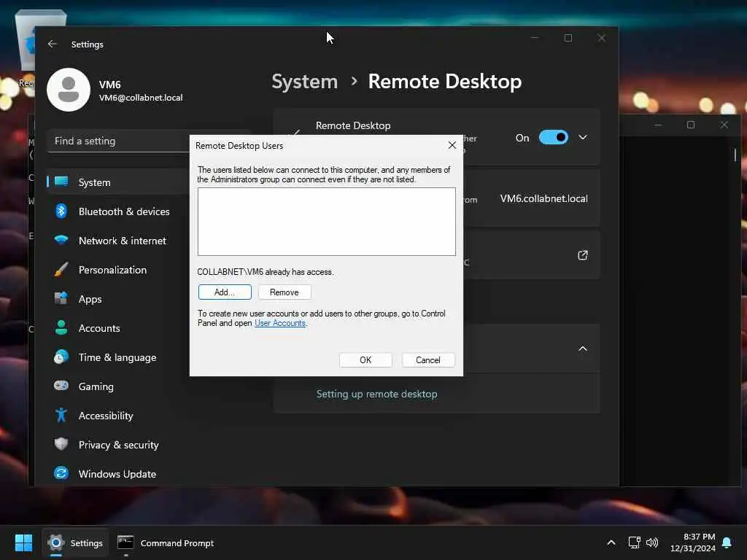The image size is (747, 560).
Task: Open Time & language settings
Action: [x=119, y=357]
